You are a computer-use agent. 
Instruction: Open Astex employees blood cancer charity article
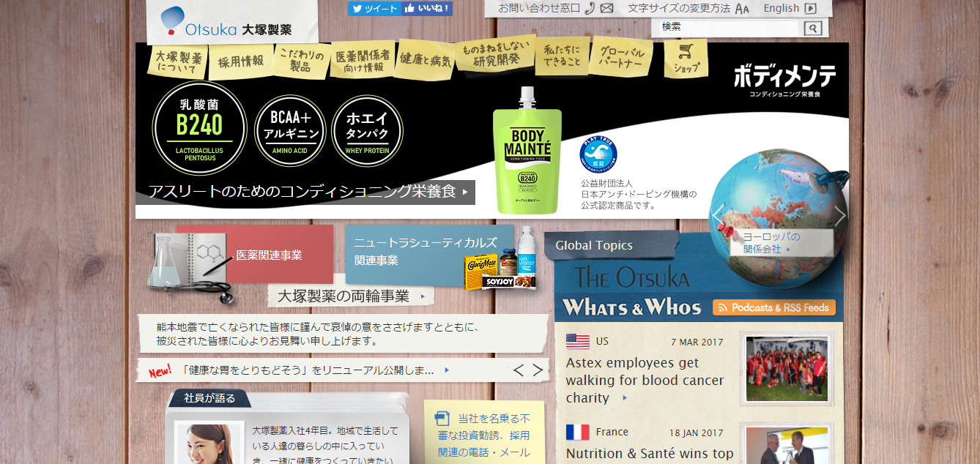(645, 381)
